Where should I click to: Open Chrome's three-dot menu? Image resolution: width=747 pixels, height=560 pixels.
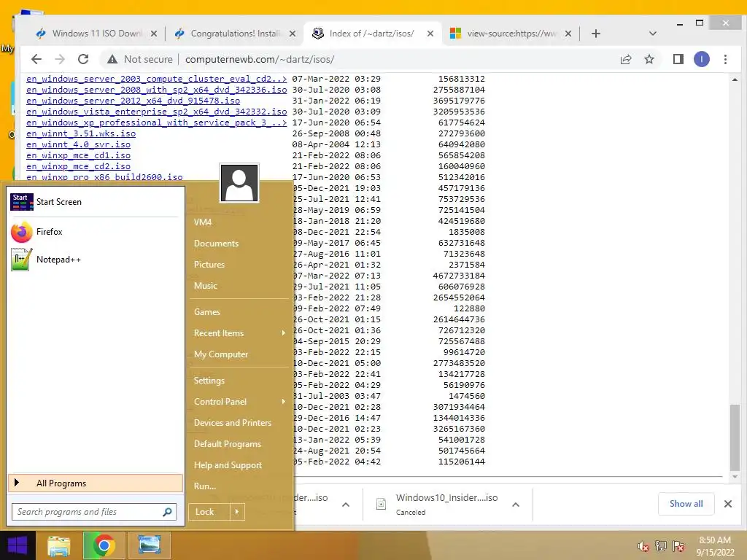[725, 59]
